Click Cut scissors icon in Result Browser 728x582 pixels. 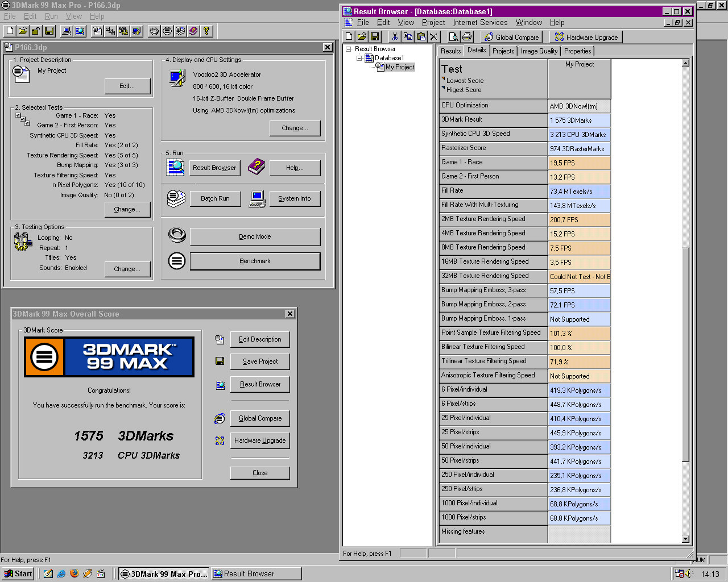coord(395,37)
